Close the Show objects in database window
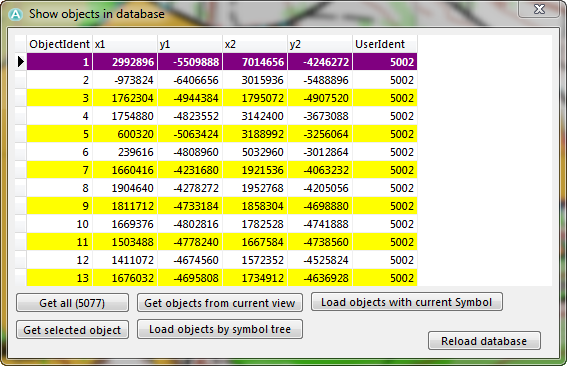 point(539,9)
